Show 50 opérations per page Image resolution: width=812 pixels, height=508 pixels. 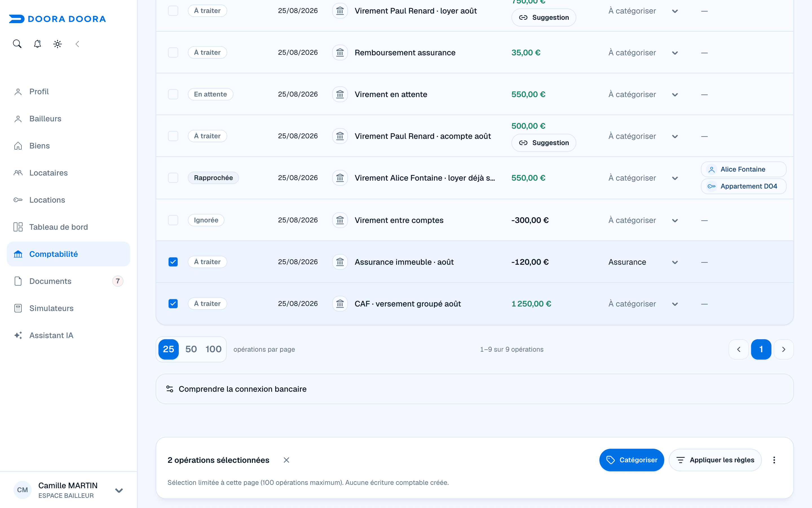191,349
